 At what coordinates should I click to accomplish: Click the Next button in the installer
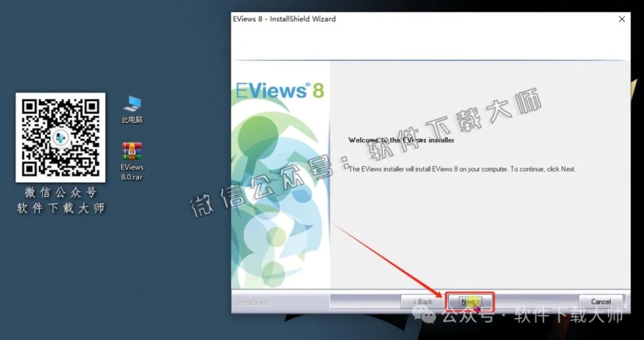[470, 302]
